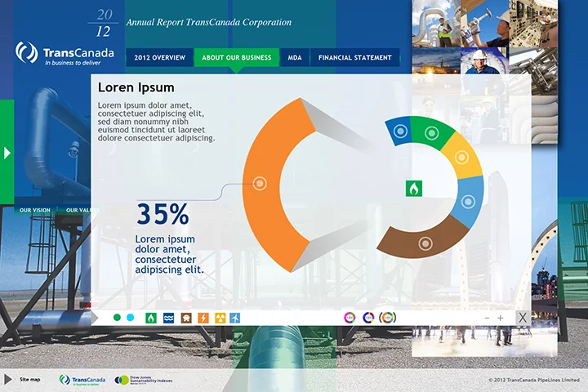
Task: Click the brown segment marker on the small donut
Action: click(425, 243)
